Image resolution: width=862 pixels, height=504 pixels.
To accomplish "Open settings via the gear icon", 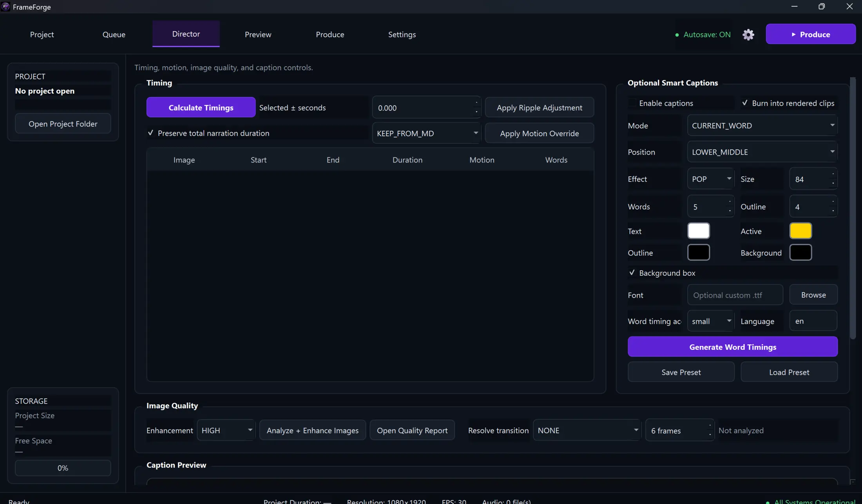I will tap(748, 34).
